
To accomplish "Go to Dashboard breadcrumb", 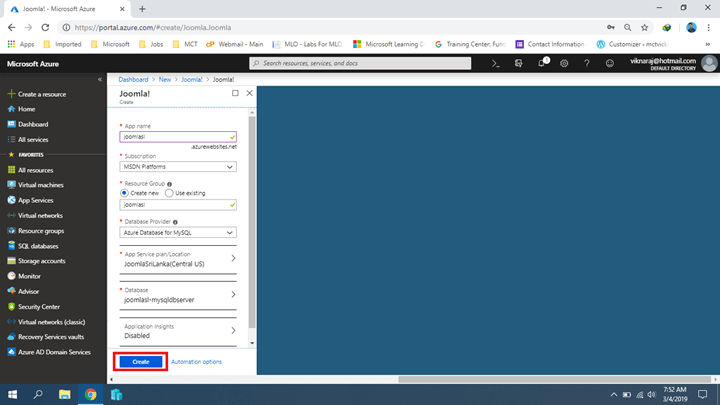I will (x=133, y=79).
